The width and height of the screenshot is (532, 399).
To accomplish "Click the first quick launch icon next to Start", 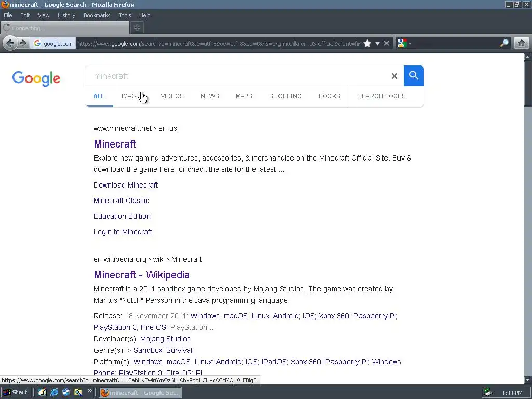I will pyautogui.click(x=42, y=393).
